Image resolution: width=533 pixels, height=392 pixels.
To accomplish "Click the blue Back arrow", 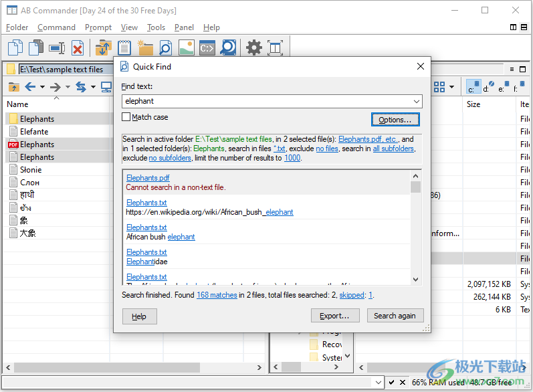I will tap(30, 87).
